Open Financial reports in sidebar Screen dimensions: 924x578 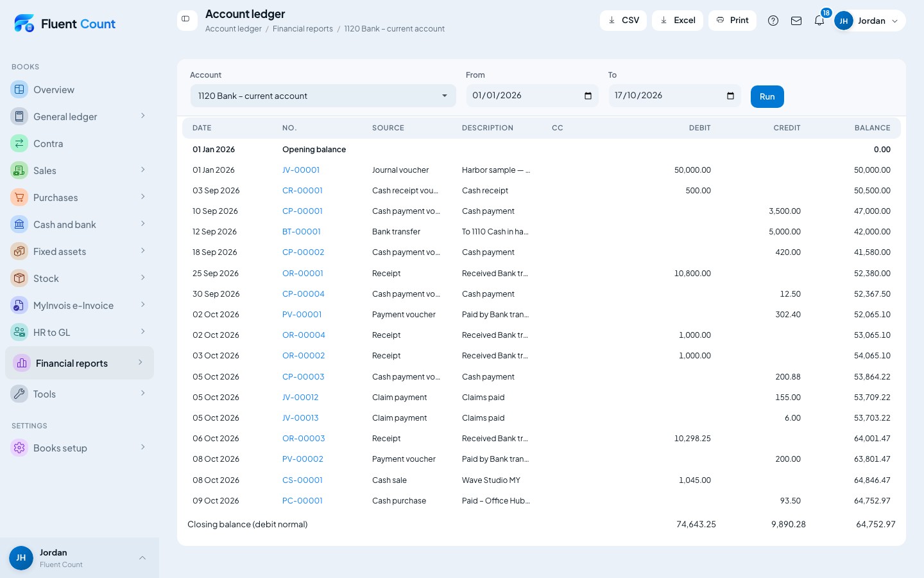pyautogui.click(x=80, y=363)
